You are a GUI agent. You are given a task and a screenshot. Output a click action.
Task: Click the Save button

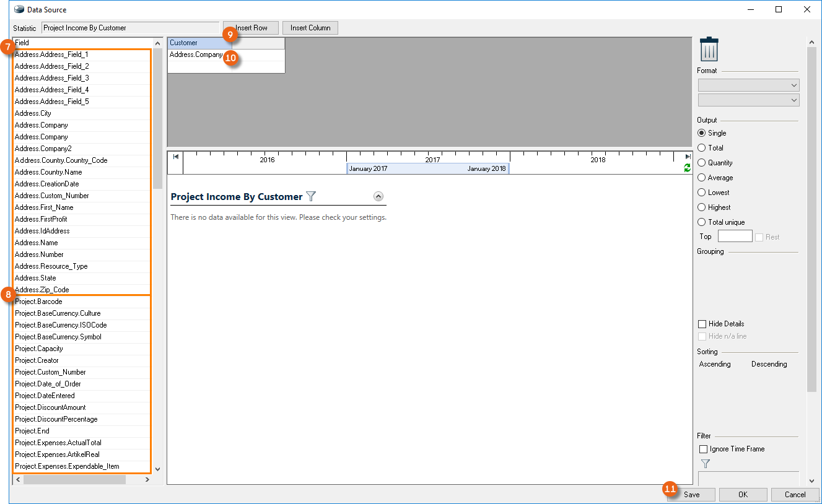click(x=691, y=495)
